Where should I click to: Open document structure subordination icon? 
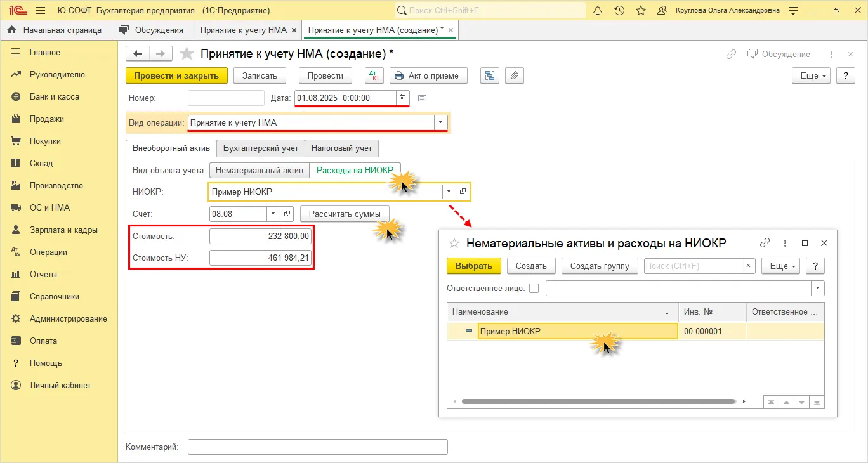click(x=489, y=75)
